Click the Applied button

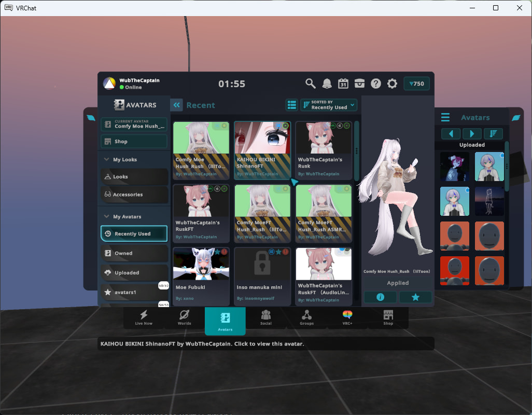(x=398, y=283)
